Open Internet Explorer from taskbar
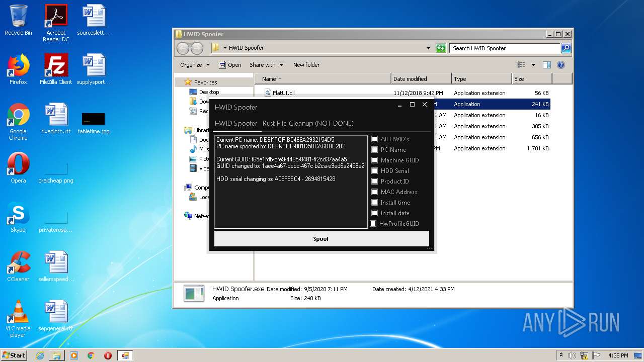The height and width of the screenshot is (362, 644). pyautogui.click(x=40, y=355)
